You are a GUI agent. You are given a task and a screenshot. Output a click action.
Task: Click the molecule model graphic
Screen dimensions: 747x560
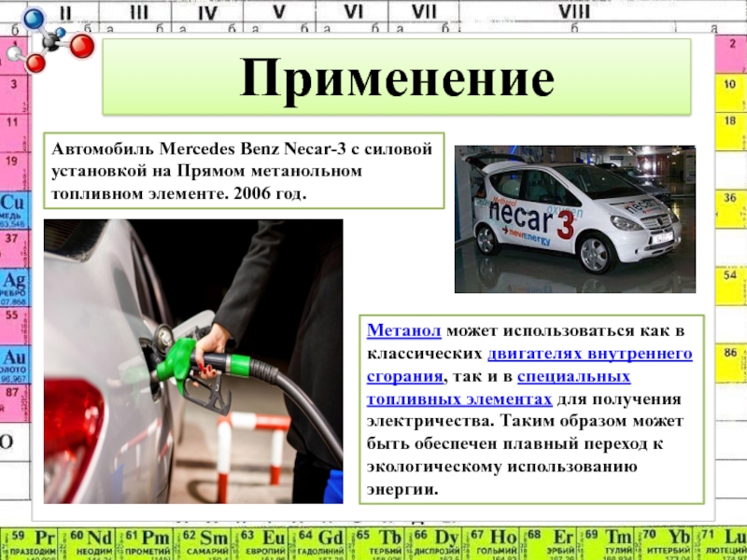(x=50, y=40)
